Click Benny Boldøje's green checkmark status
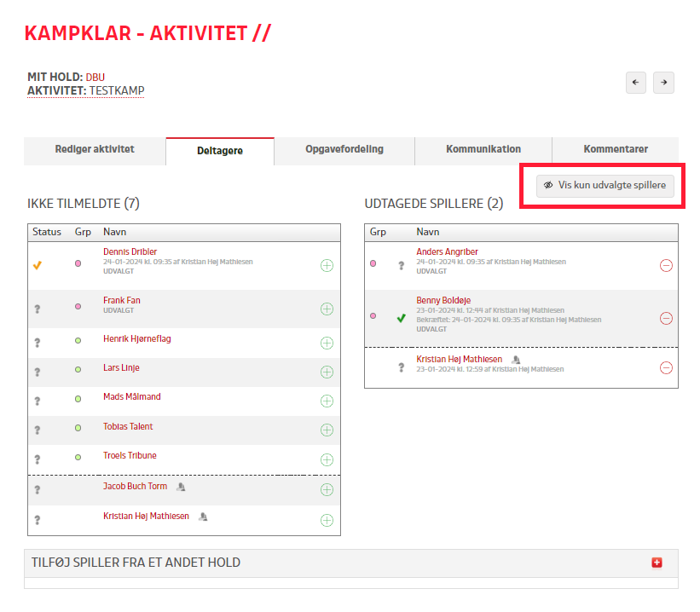 (401, 318)
